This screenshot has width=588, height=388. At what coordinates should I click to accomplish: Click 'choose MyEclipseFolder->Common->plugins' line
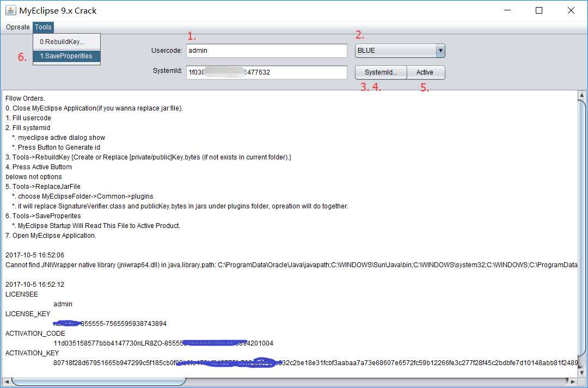pos(83,196)
